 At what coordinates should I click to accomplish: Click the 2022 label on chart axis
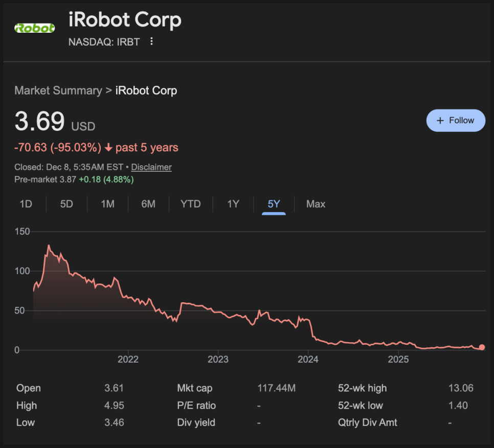coord(128,360)
